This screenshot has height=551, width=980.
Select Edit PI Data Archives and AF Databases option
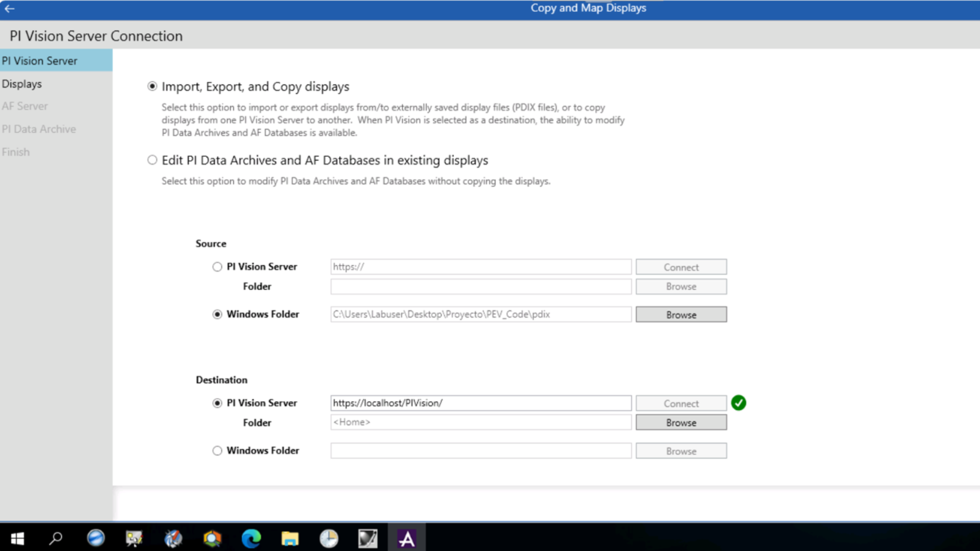tap(152, 160)
